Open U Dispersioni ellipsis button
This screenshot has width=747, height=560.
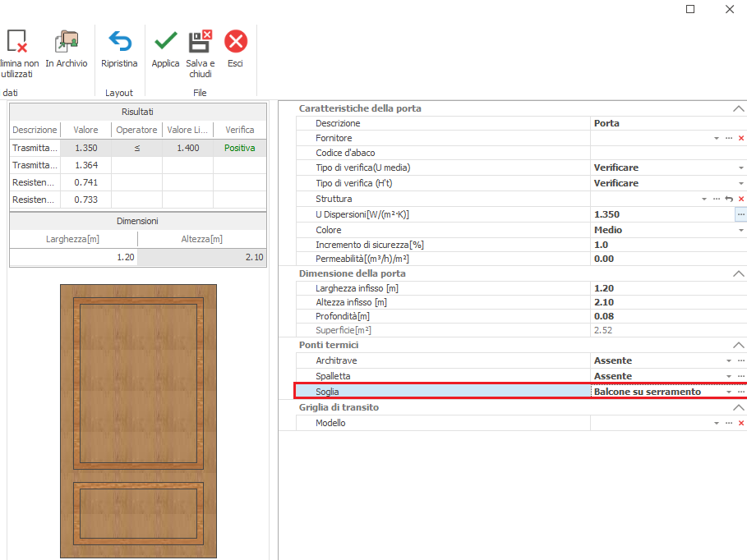coord(740,214)
